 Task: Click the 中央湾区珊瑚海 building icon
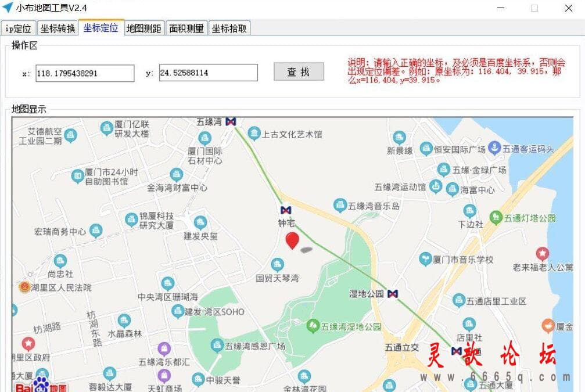(168, 284)
